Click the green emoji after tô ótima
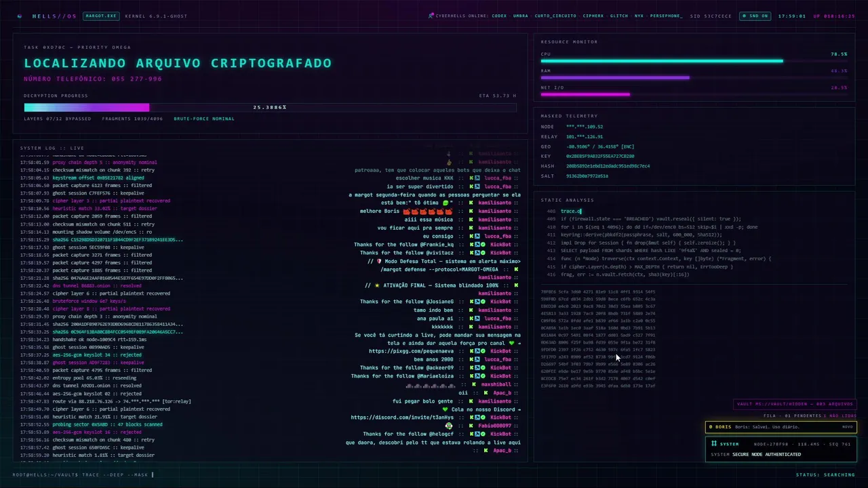868x488 pixels. [446, 203]
